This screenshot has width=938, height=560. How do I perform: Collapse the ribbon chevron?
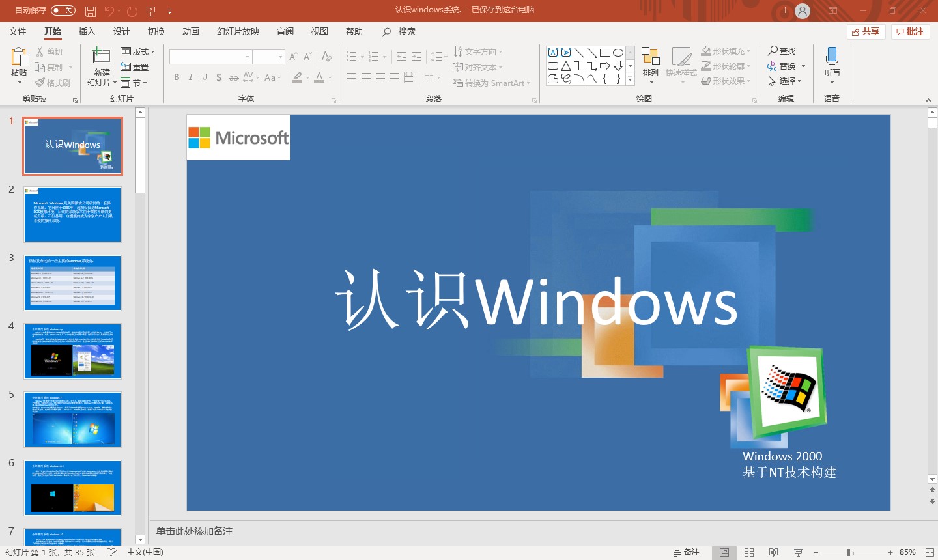click(928, 100)
